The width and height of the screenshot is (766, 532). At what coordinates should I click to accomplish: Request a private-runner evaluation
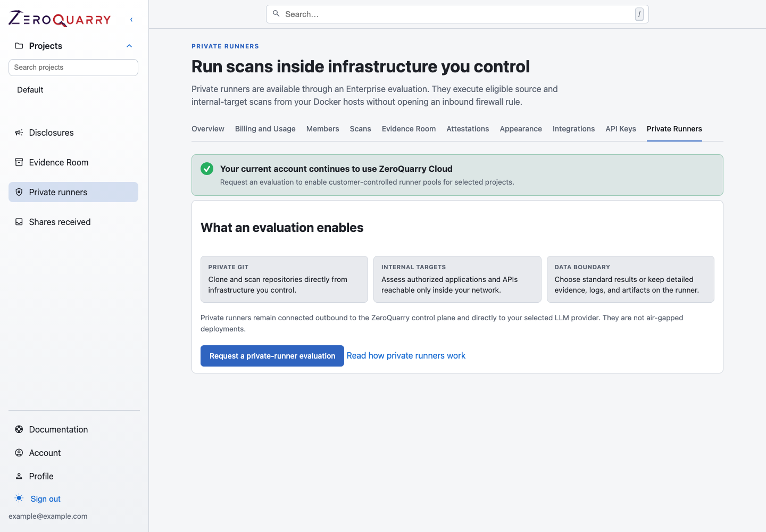point(272,356)
